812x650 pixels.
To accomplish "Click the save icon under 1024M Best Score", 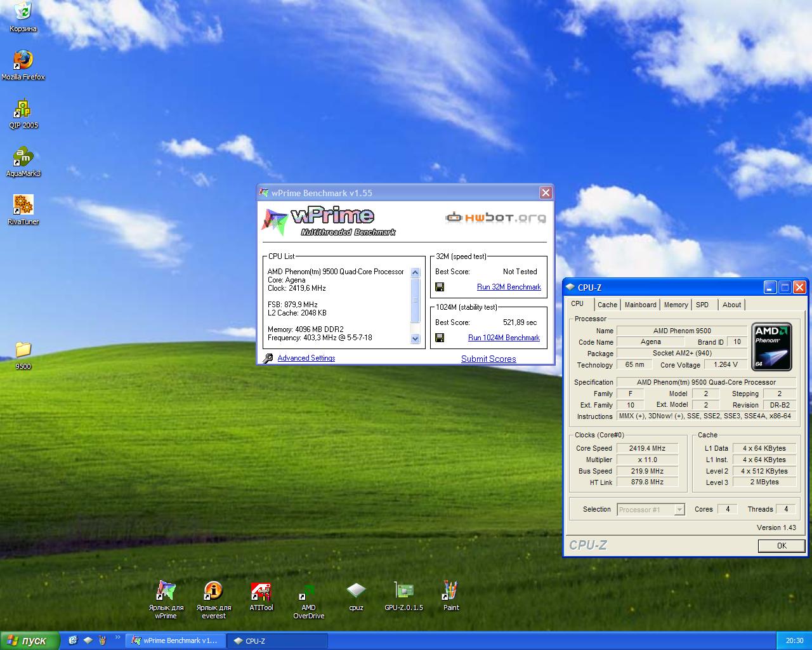I will click(x=440, y=338).
